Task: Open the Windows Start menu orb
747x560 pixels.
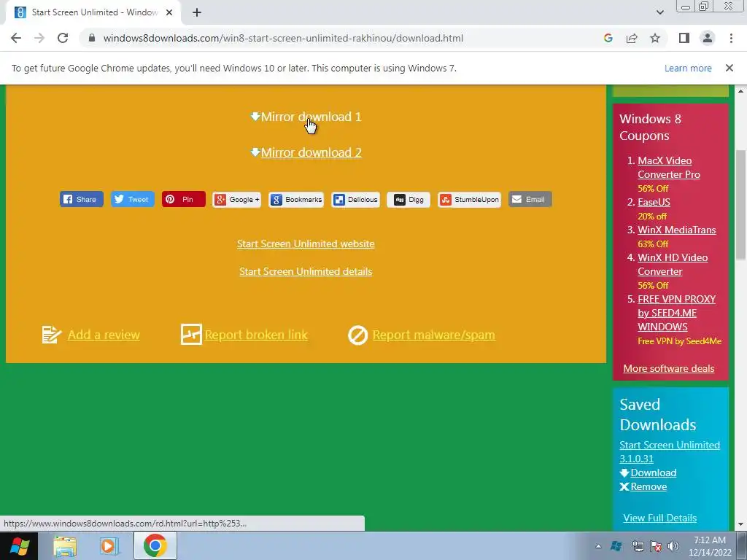Action: pyautogui.click(x=20, y=545)
